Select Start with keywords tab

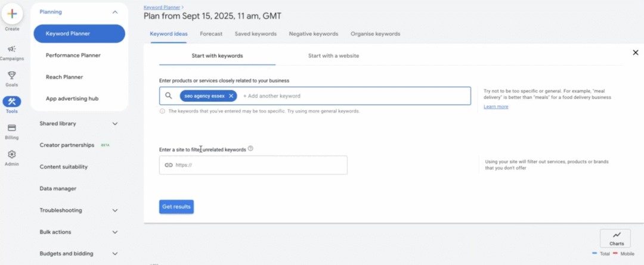coord(217,56)
